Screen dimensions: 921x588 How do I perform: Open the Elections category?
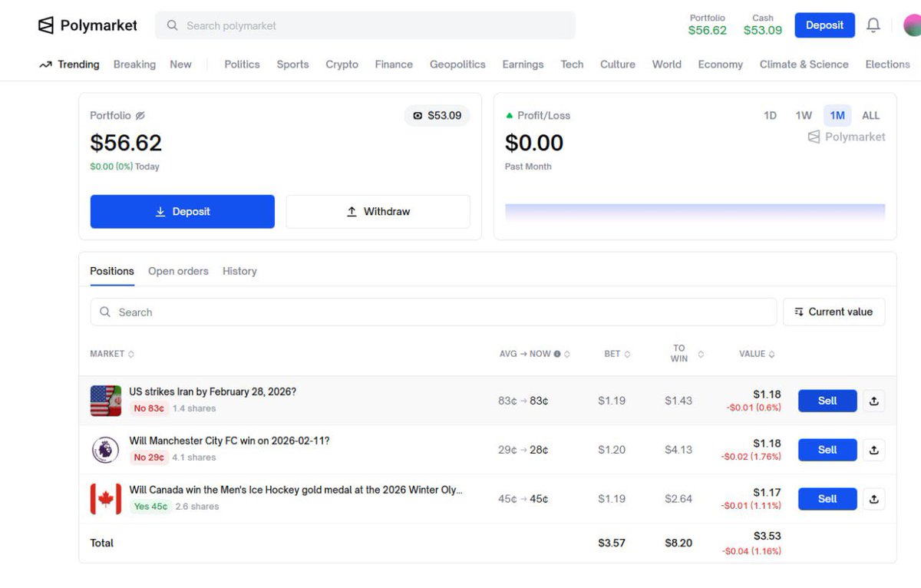887,64
